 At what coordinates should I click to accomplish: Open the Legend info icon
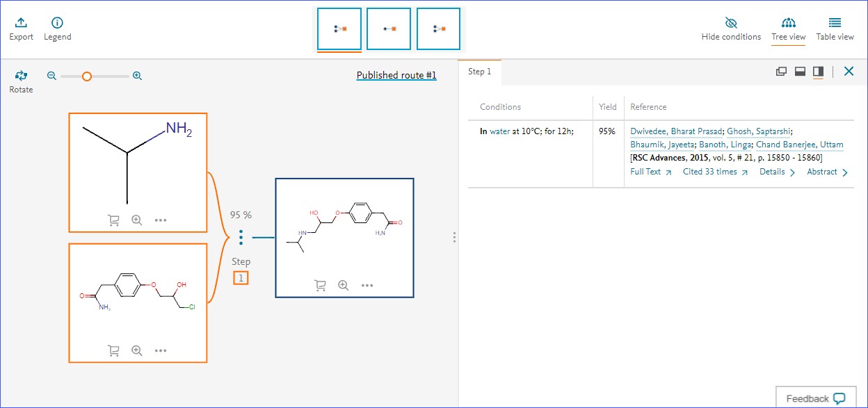pyautogui.click(x=57, y=24)
